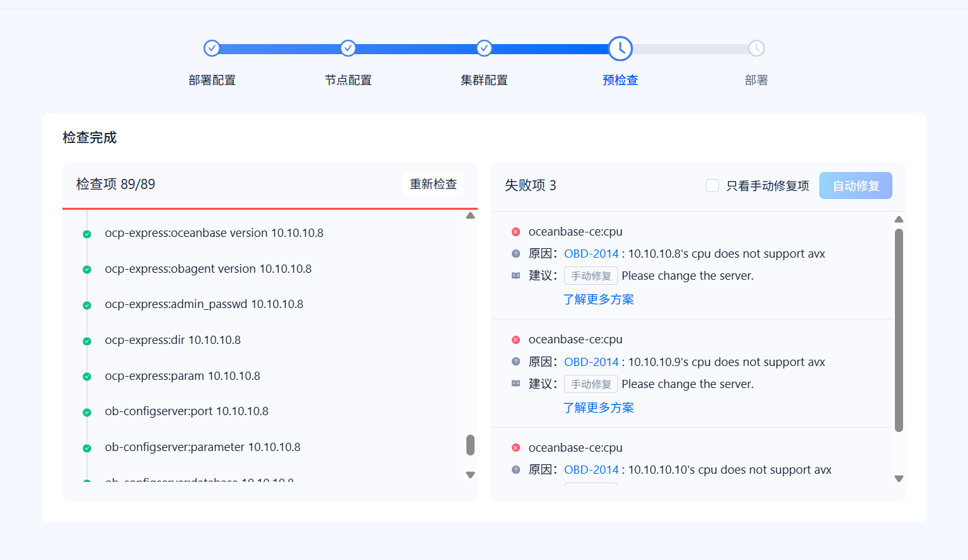This screenshot has width=968, height=560.
Task: Click the check list scrollbar thumb
Action: (470, 445)
